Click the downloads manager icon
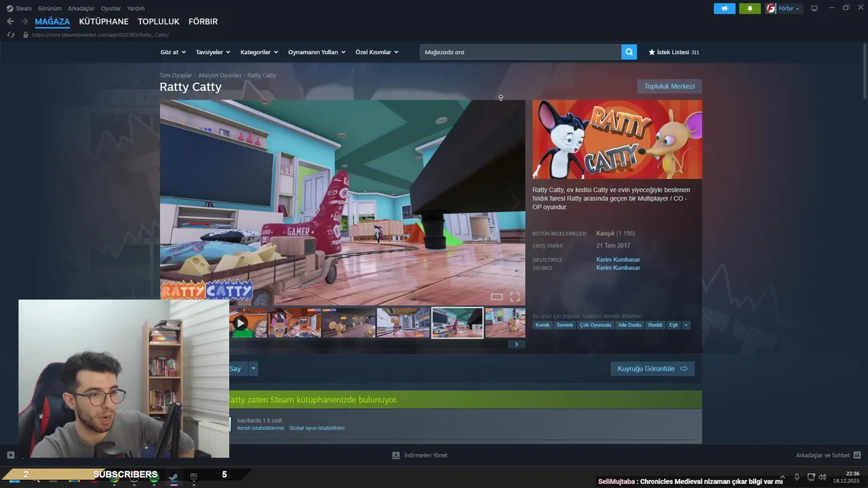 coord(396,455)
